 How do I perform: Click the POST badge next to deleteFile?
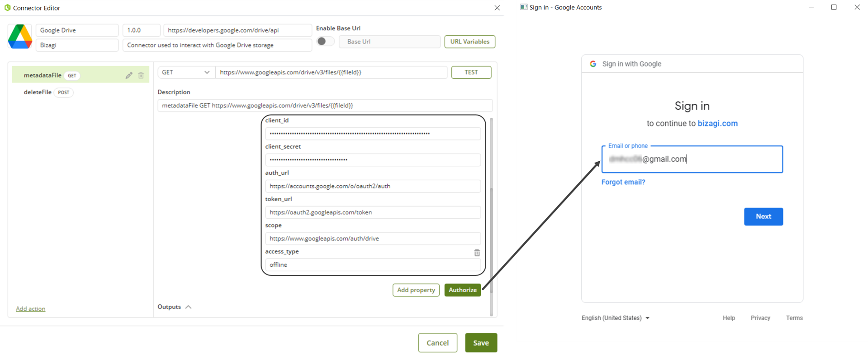[64, 92]
